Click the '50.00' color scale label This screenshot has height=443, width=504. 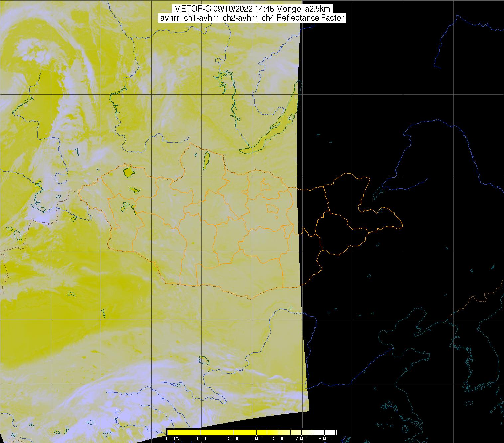click(x=278, y=438)
